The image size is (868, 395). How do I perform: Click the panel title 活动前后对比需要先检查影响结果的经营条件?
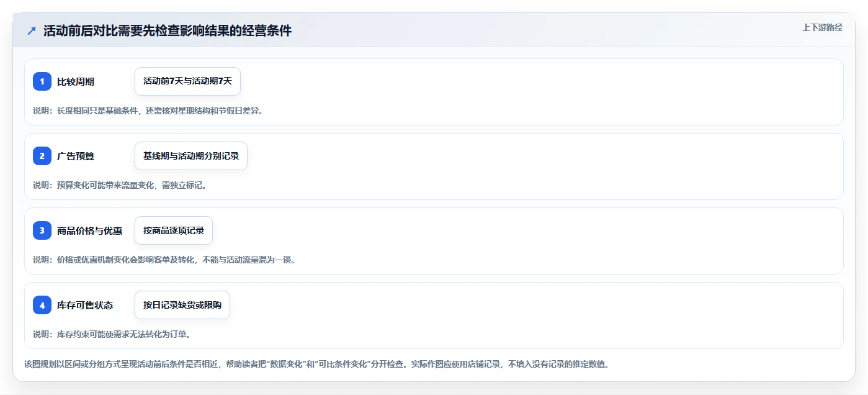click(168, 31)
